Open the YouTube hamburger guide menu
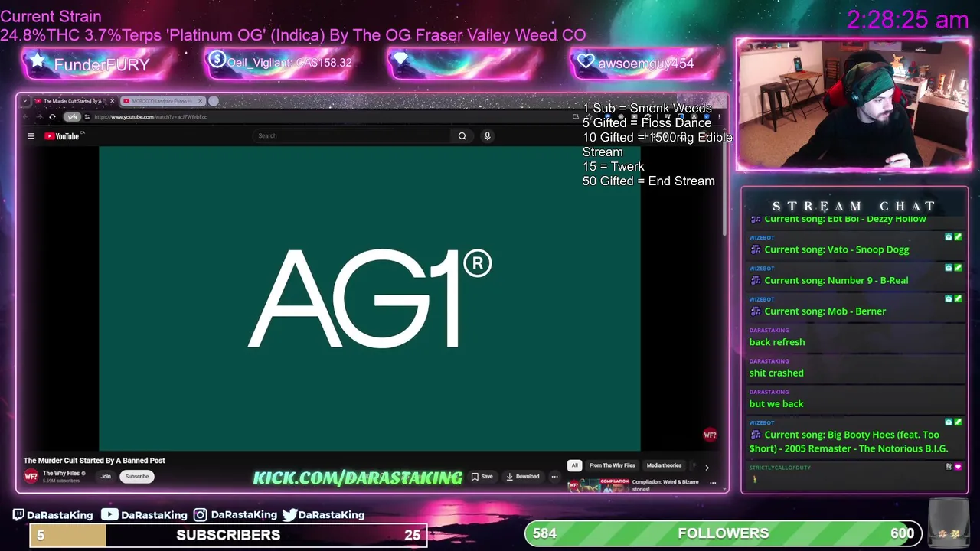The width and height of the screenshot is (980, 551). coord(31,136)
